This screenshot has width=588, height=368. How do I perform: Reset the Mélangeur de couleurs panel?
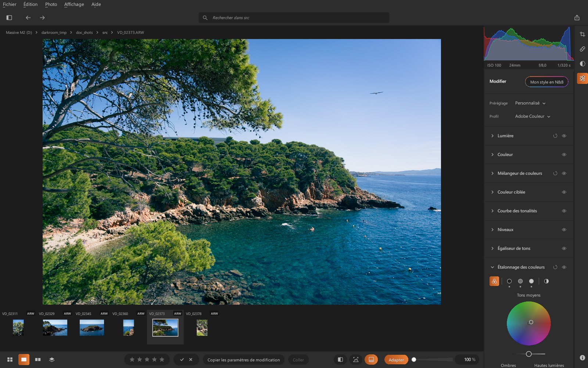(555, 173)
